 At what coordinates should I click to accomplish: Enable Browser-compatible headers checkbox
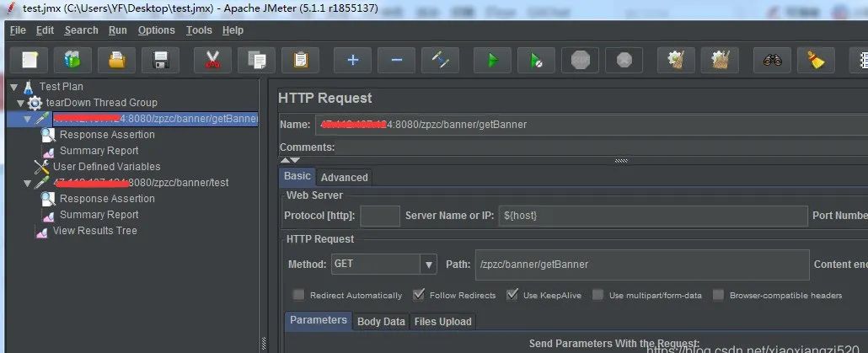pos(719,295)
